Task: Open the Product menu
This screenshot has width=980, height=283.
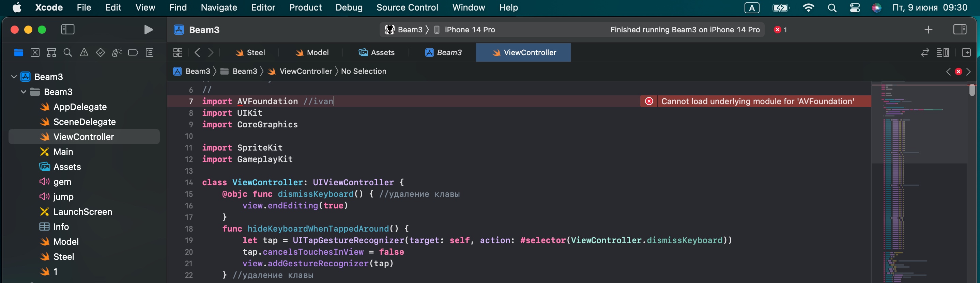Action: click(305, 7)
